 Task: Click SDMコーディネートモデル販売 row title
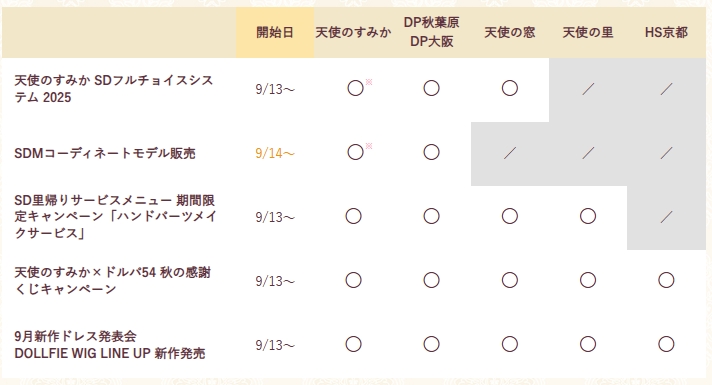point(105,153)
